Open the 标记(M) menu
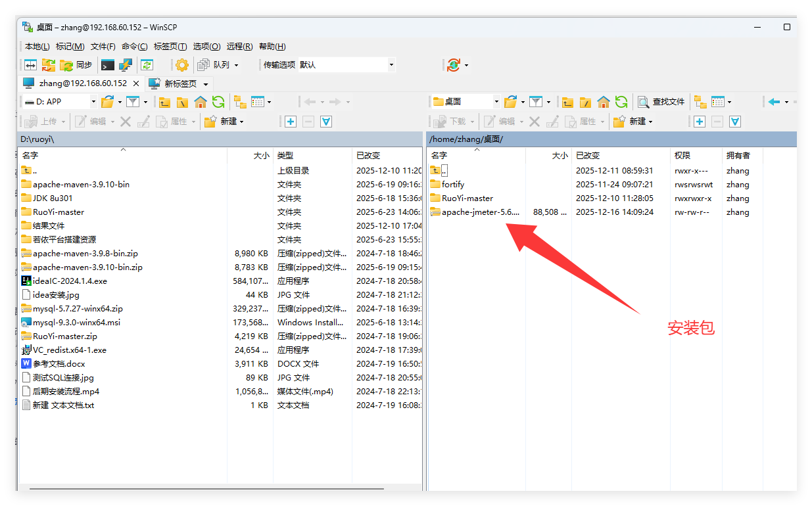812x506 pixels. click(x=70, y=47)
